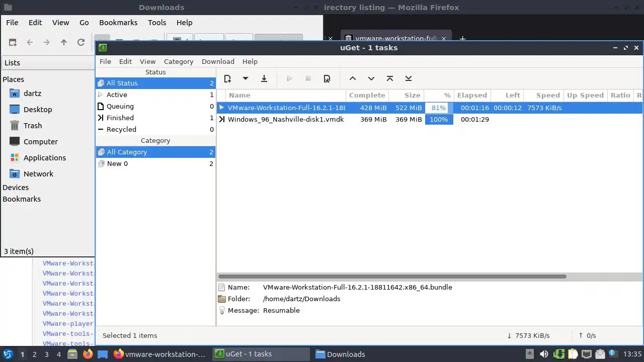Viewport: 644px width, 362px height.
Task: Click the 100% progress bar
Action: (439, 119)
